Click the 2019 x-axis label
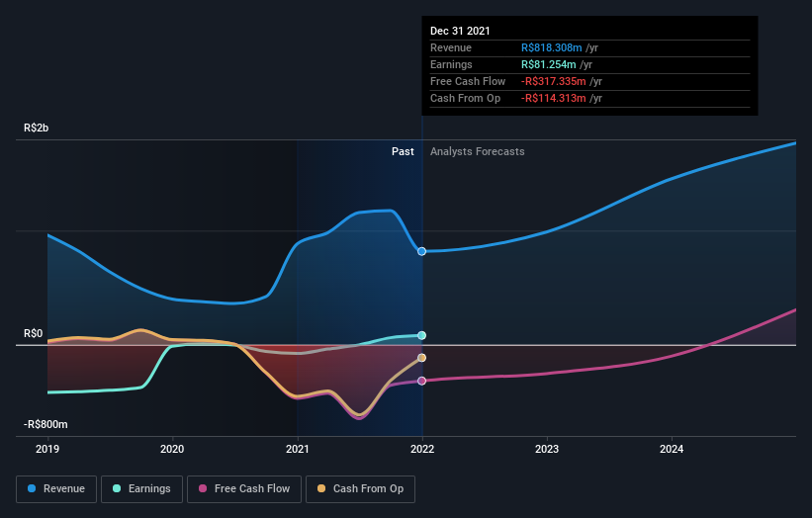This screenshot has width=812, height=518. coord(47,449)
